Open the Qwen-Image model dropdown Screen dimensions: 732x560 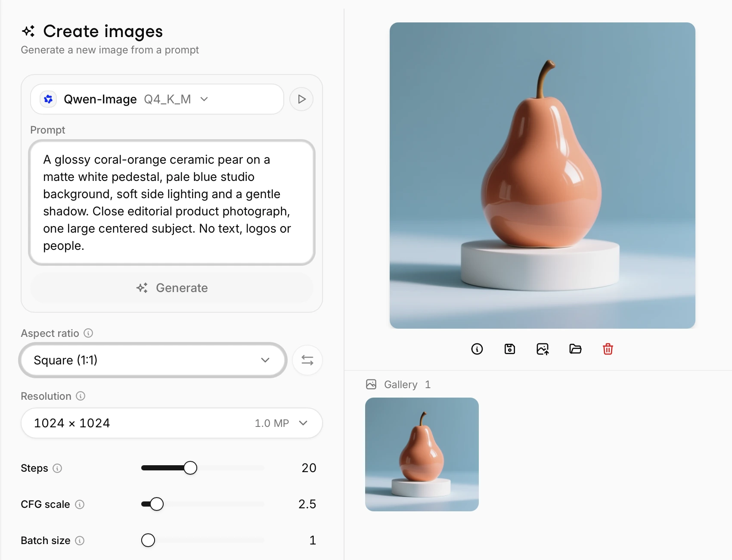coord(157,99)
